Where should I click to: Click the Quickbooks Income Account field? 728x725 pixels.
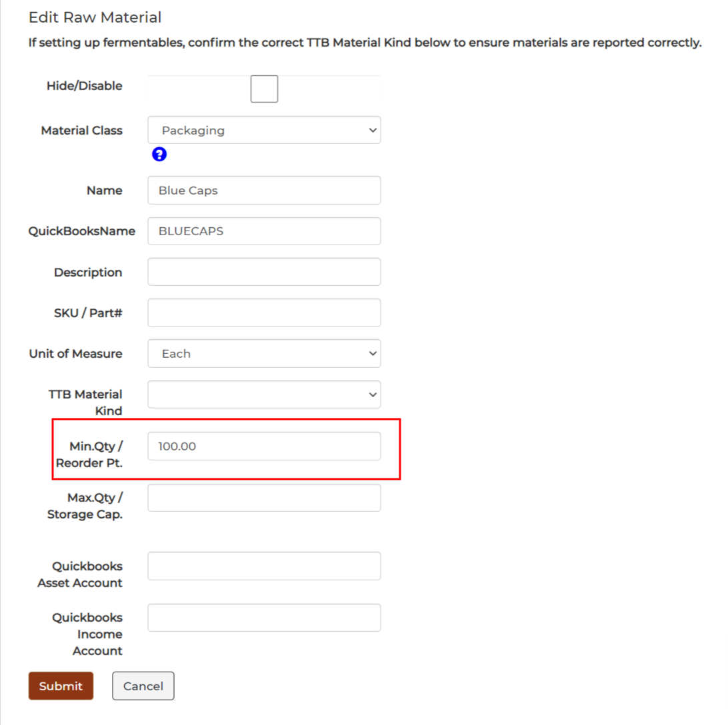(x=264, y=617)
